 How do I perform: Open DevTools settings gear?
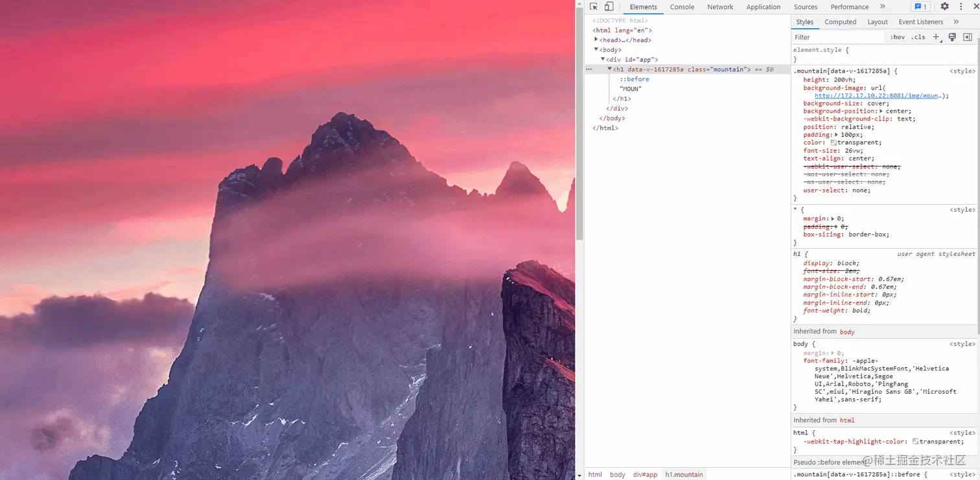[944, 6]
